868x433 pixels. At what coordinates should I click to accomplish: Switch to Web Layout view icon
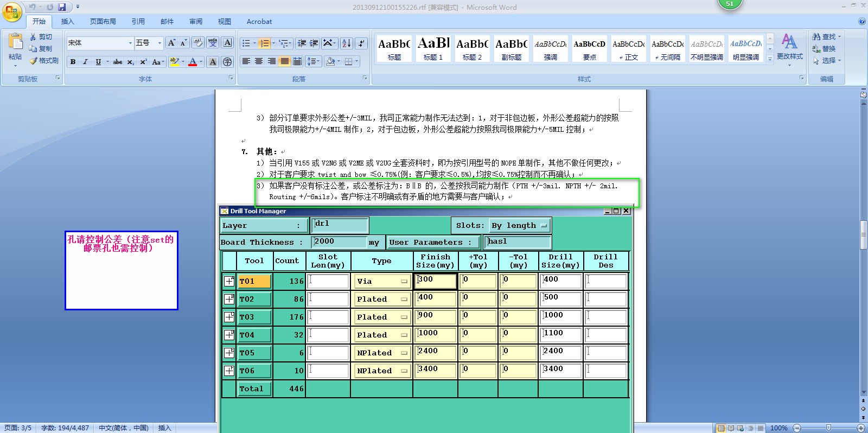pyautogui.click(x=741, y=428)
